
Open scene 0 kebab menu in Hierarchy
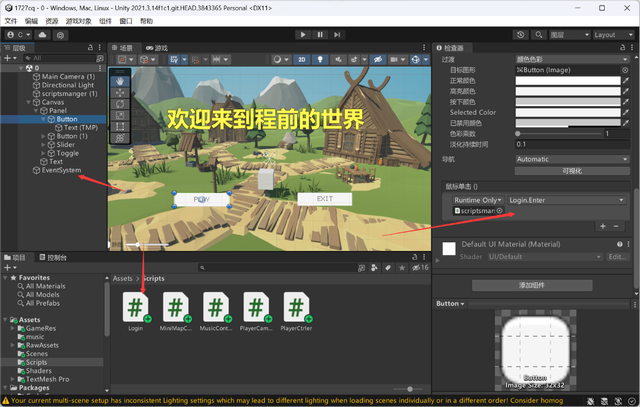(100, 68)
